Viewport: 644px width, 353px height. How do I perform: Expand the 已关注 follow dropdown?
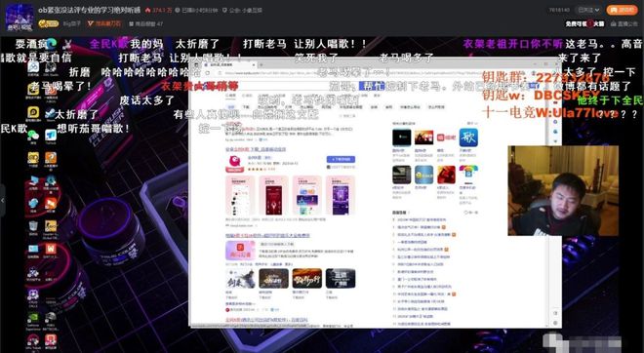pyautogui.click(x=589, y=10)
